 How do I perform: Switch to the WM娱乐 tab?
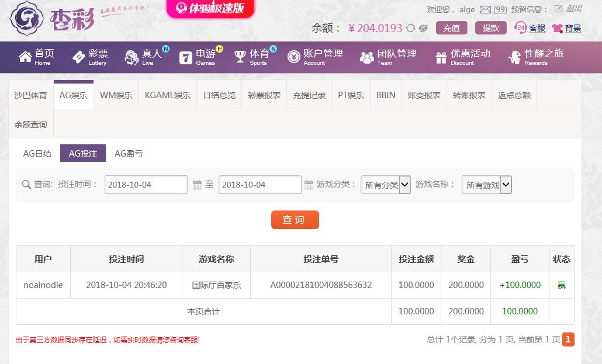116,95
